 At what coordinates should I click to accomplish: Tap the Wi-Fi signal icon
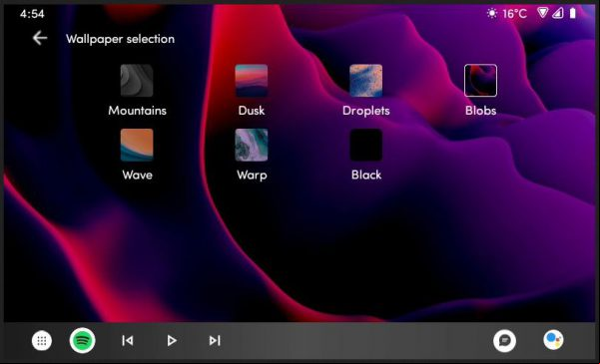(542, 13)
